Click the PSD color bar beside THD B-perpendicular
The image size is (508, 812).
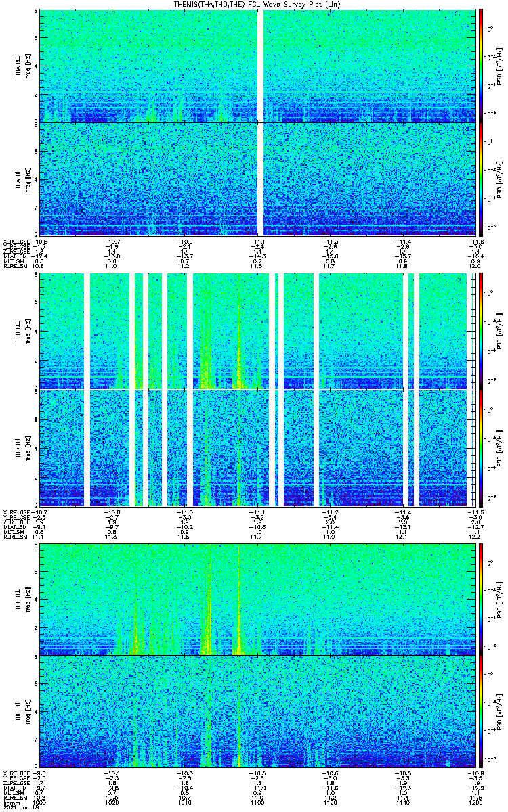481,332
